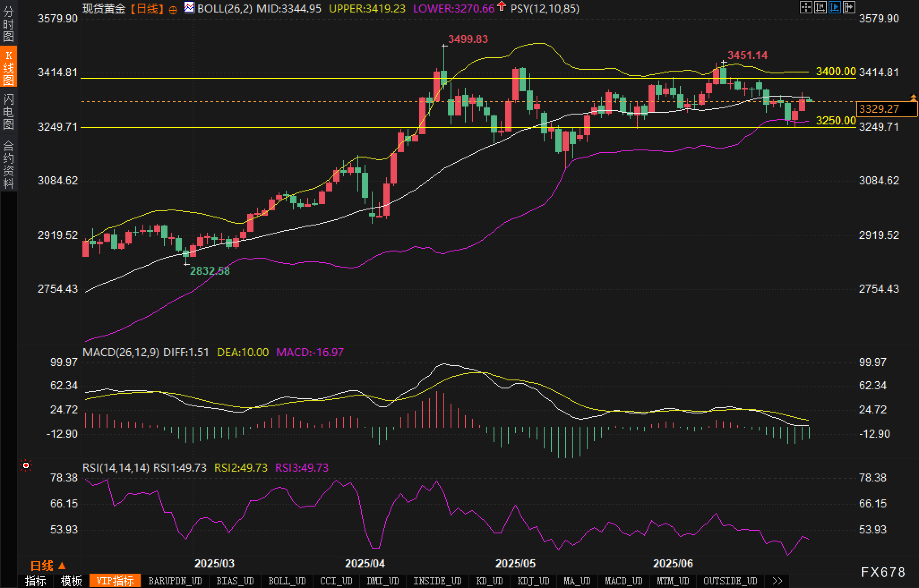Image resolution: width=919 pixels, height=588 pixels.
Task: Switch to 分时图 view in sidebar
Action: click(x=9, y=23)
